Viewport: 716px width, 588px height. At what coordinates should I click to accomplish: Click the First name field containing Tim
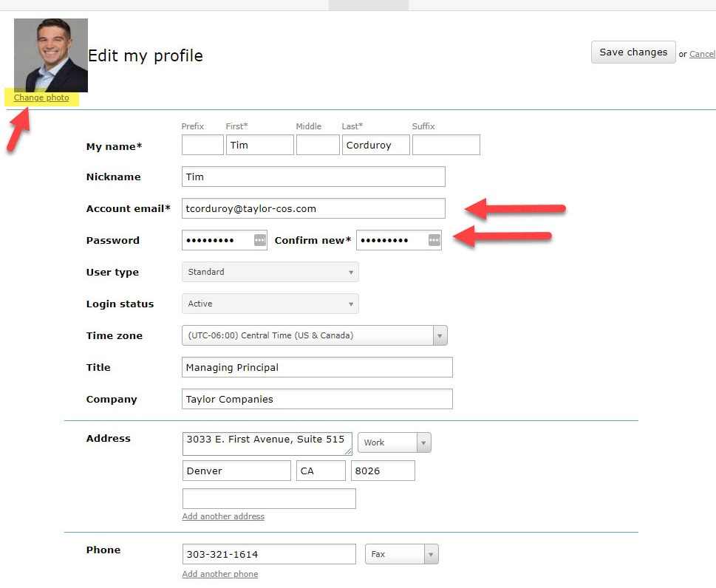260,145
